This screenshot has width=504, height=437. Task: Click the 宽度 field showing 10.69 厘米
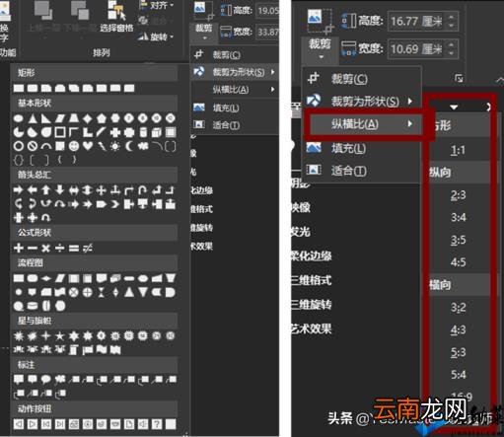(422, 49)
